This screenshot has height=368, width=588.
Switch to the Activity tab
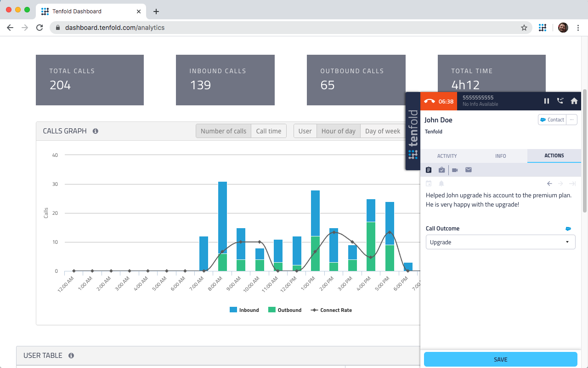point(447,156)
